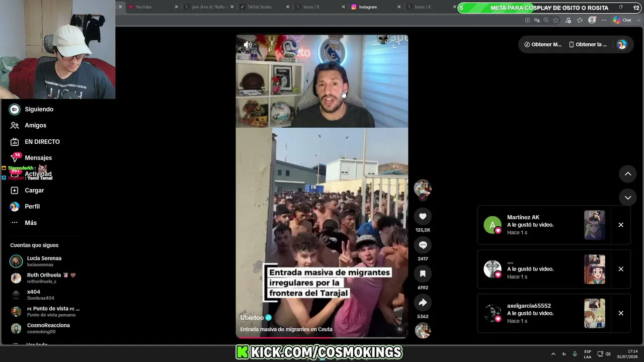Image resolution: width=644 pixels, height=362 pixels.
Task: Like the video with the heart icon
Action: click(423, 216)
